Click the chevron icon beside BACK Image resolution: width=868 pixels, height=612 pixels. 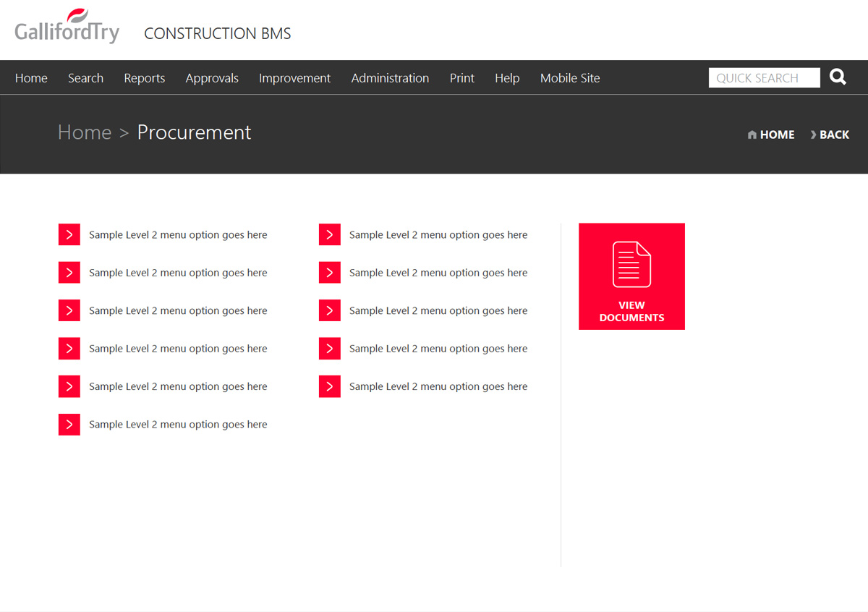[813, 135]
